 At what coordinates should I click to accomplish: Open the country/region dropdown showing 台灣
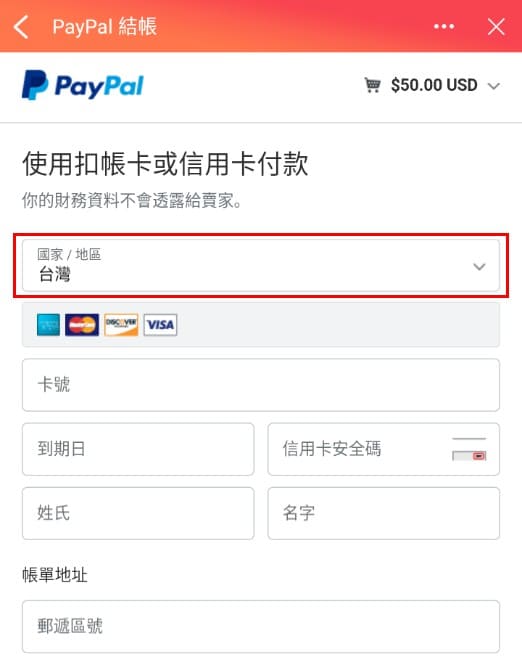(x=261, y=266)
